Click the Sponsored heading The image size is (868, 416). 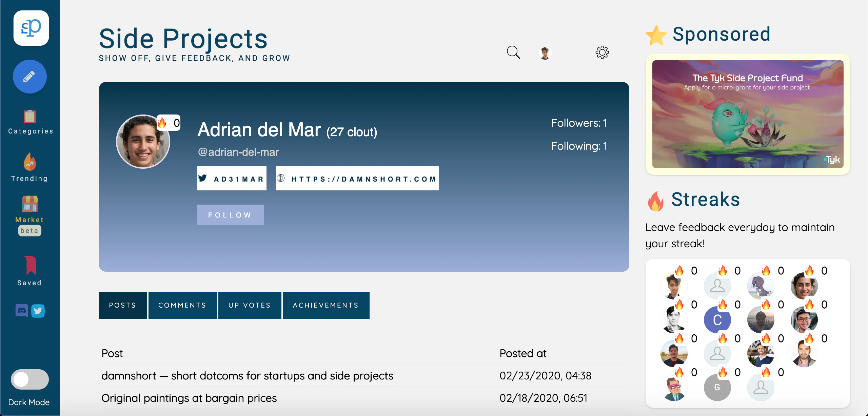coord(722,34)
